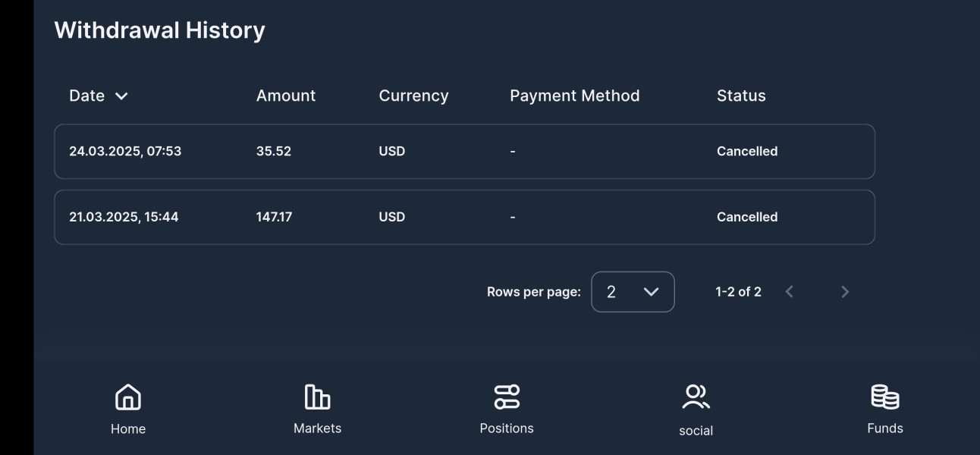Screen dimensions: 980x455
Task: Tap the Home house icon
Action: (128, 397)
